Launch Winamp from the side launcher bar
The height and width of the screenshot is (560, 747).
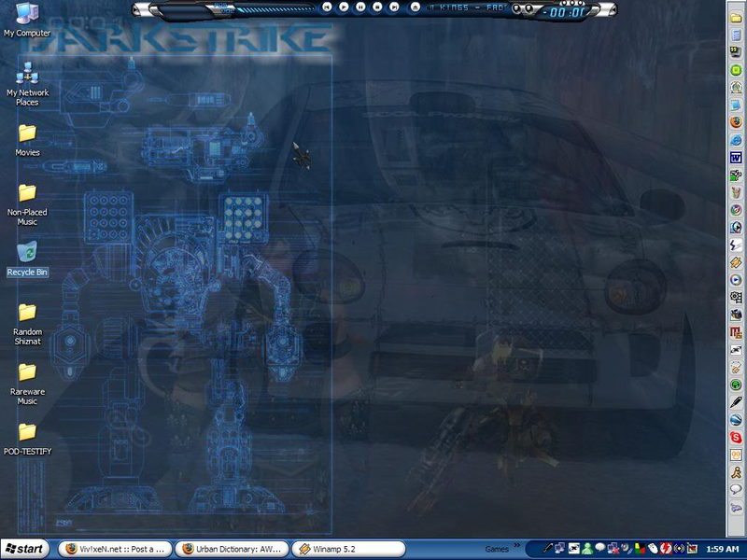pos(736,262)
